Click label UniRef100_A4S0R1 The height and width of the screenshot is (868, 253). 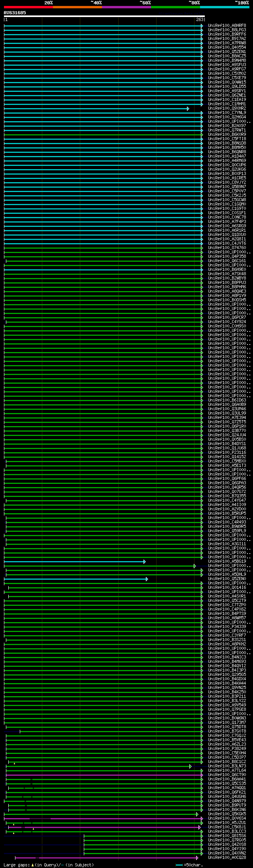pos(227,596)
